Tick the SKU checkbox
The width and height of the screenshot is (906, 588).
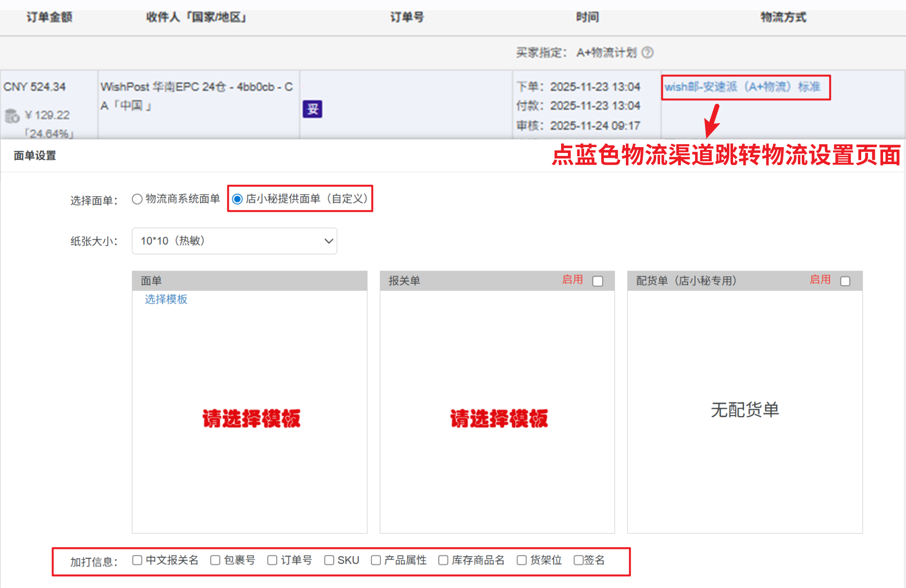point(329,560)
